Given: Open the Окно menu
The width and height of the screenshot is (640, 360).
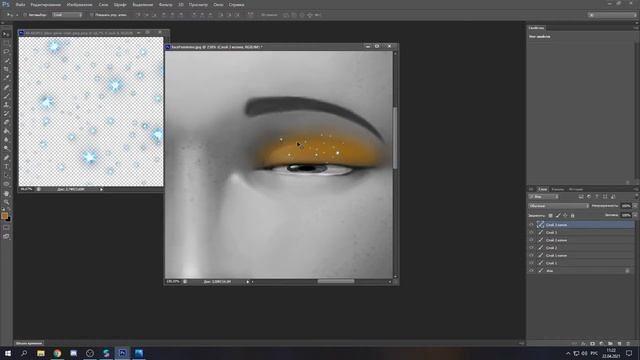Looking at the screenshot, I should [x=218, y=5].
